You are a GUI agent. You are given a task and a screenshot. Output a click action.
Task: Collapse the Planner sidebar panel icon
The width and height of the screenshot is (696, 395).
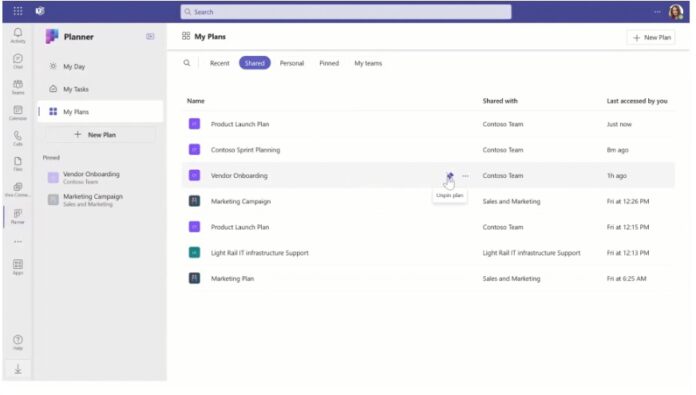click(150, 36)
